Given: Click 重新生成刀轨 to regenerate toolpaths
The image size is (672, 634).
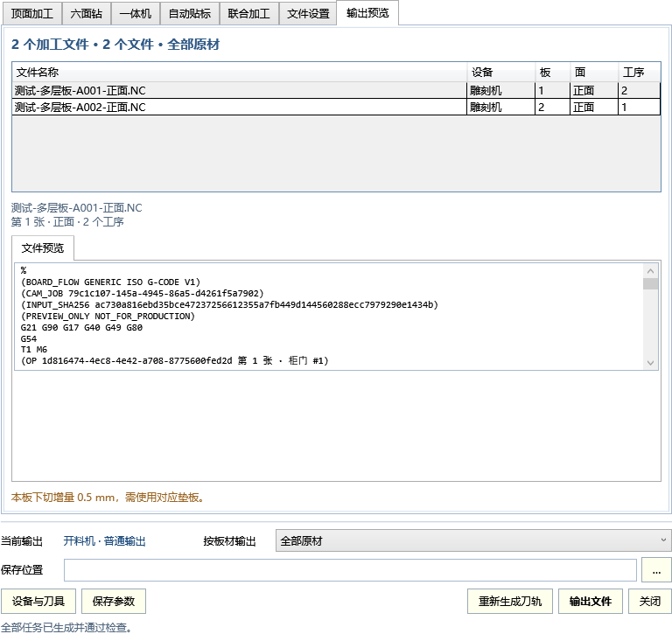Looking at the screenshot, I should click(510, 601).
